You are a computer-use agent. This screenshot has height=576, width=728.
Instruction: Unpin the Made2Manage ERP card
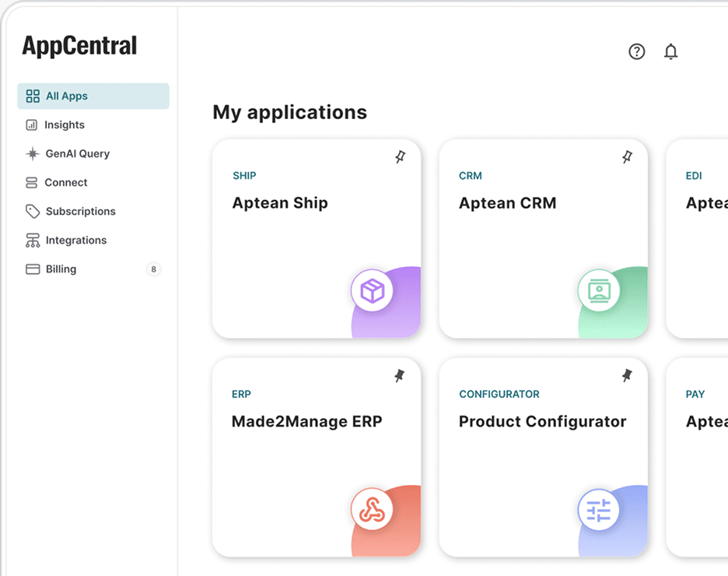click(400, 376)
